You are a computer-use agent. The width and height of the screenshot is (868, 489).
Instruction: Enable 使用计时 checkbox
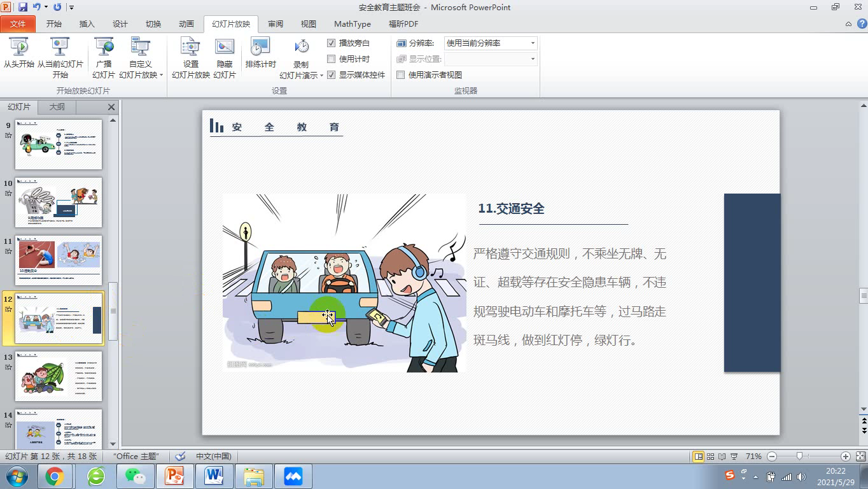[x=331, y=59]
